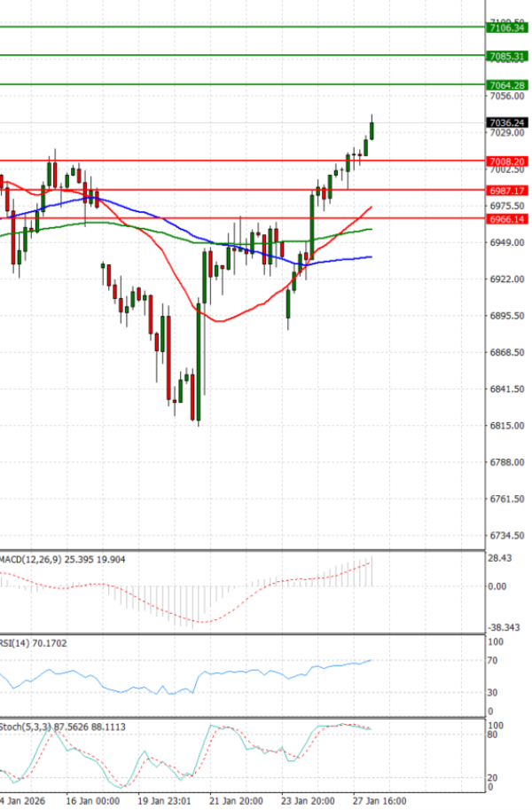This screenshot has width=532, height=810.
Task: Click the 7106.34 green resistance price label
Action: pos(507,28)
